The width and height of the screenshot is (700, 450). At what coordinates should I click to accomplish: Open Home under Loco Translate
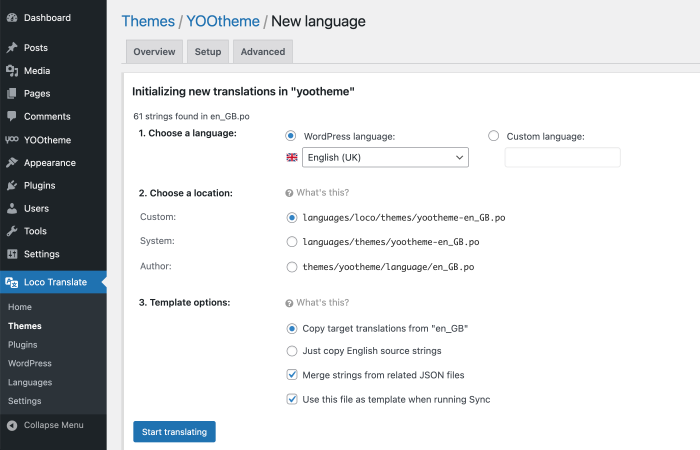[x=20, y=307]
